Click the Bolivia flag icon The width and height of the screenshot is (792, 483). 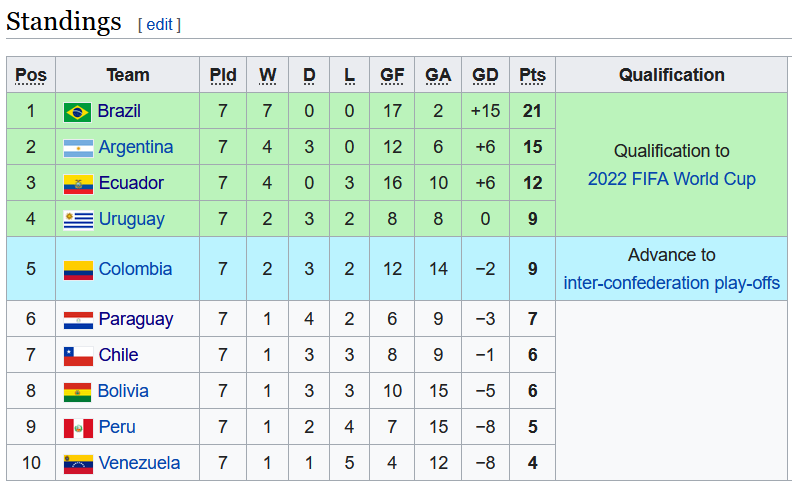(77, 392)
